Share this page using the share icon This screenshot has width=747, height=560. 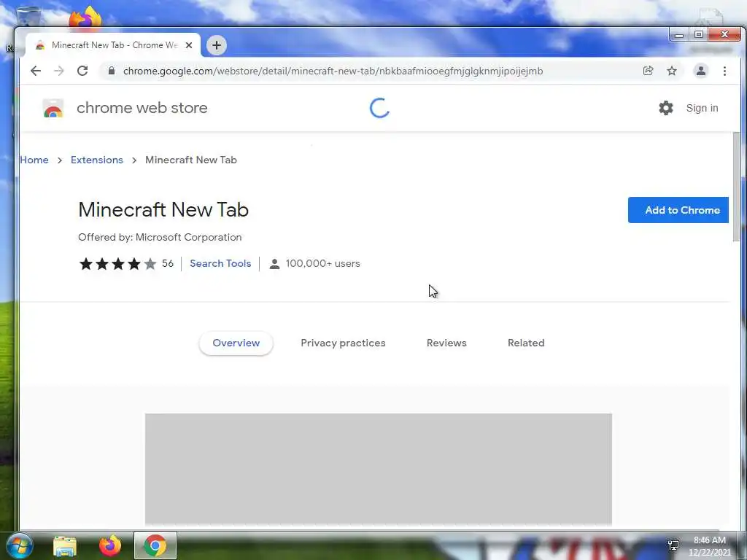coord(648,71)
